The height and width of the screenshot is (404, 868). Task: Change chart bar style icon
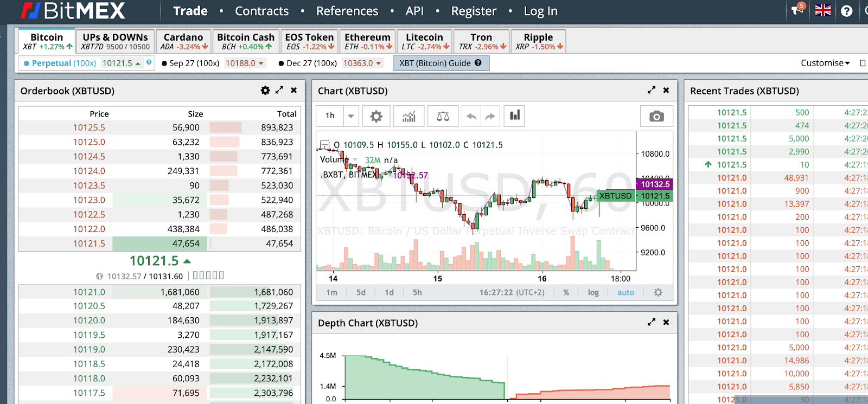(x=515, y=116)
